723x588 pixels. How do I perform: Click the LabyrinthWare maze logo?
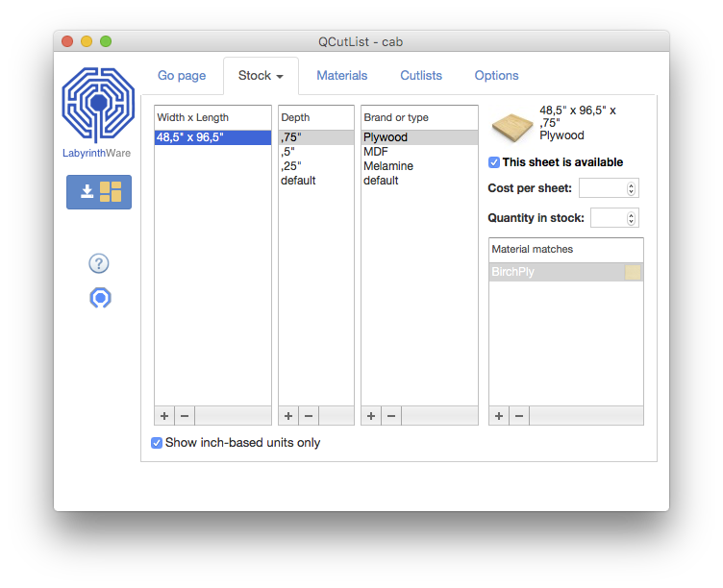[98, 105]
